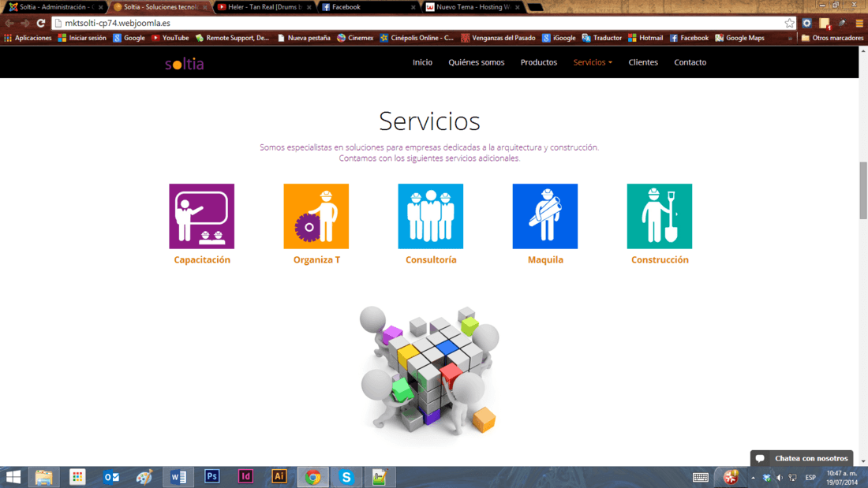This screenshot has height=488, width=868.
Task: Open Photoshop from the taskbar
Action: click(212, 476)
